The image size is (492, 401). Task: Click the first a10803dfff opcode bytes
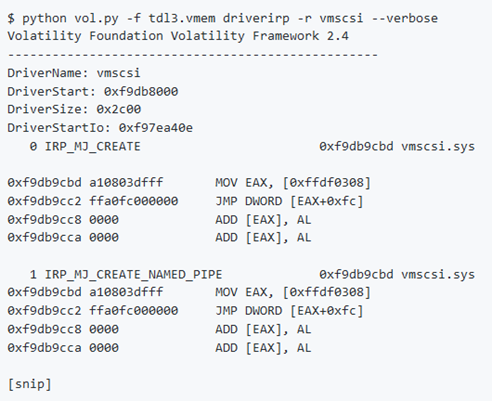pyautogui.click(x=126, y=183)
